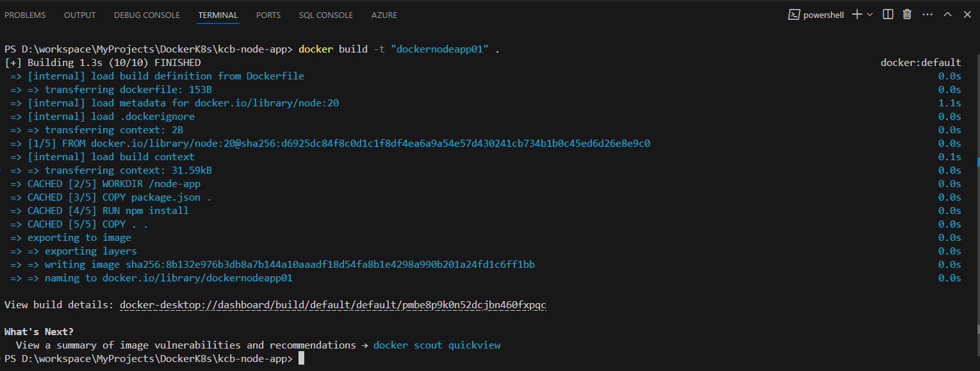Click the 'transferring context: 31.59kB' line
The height and width of the screenshot is (371, 980).
coord(111,170)
